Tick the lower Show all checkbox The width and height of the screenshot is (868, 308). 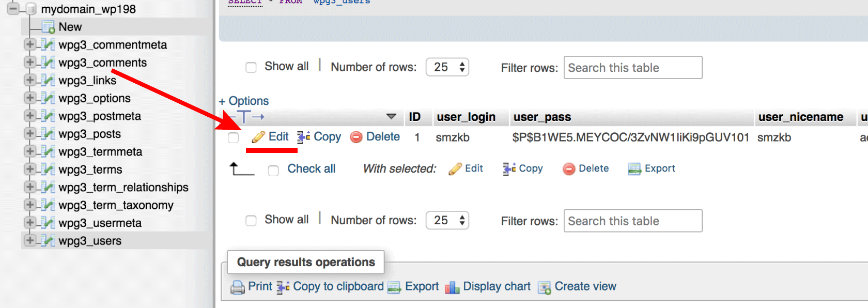251,221
